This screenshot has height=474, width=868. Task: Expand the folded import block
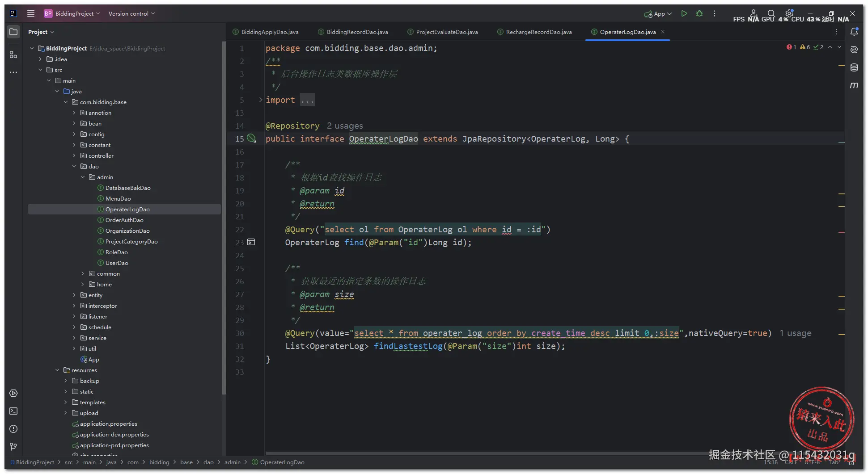(x=261, y=100)
